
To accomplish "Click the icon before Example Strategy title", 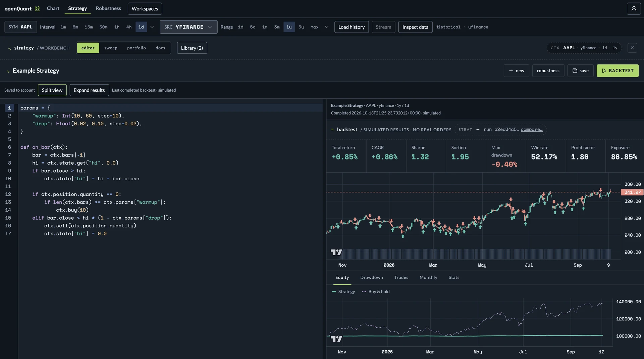I will click(x=8, y=71).
